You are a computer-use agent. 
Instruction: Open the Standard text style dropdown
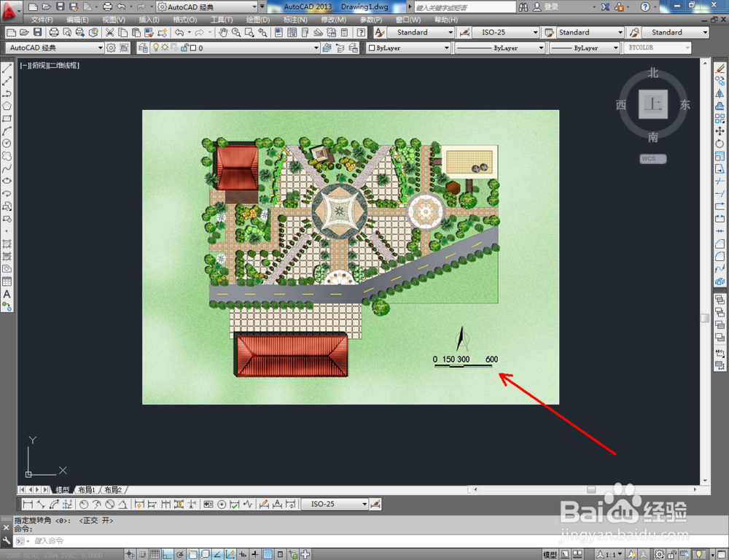[x=421, y=32]
